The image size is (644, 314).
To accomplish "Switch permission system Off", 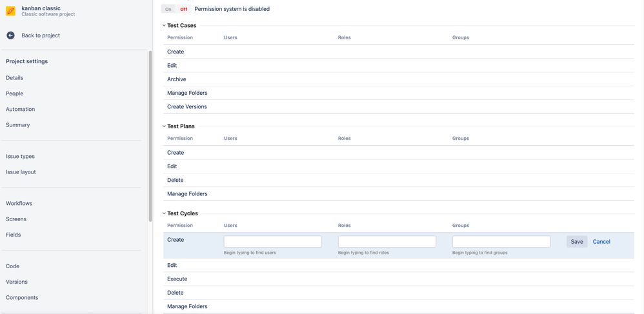I will [x=184, y=9].
